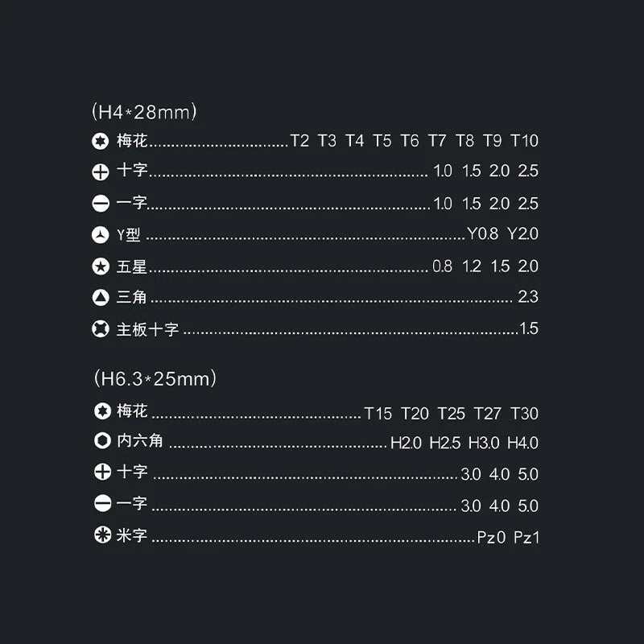Click the 米字 Pozidriv bit icon
Viewport: 644px width, 644px height.
point(102,535)
